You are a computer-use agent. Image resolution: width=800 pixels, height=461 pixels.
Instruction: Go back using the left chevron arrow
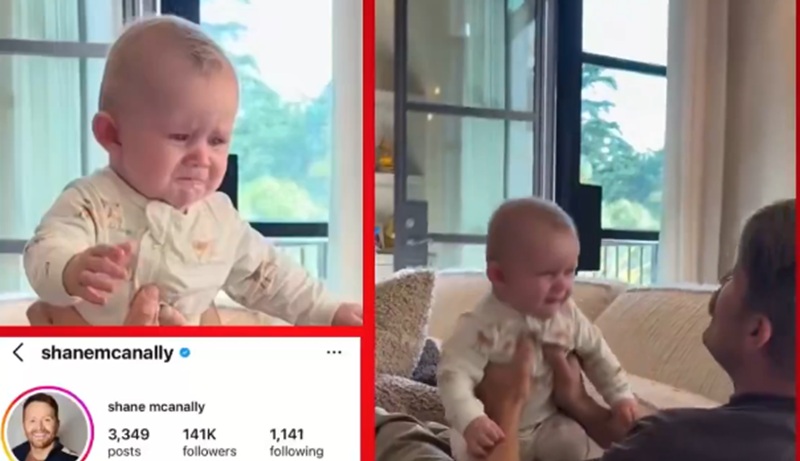[18, 352]
